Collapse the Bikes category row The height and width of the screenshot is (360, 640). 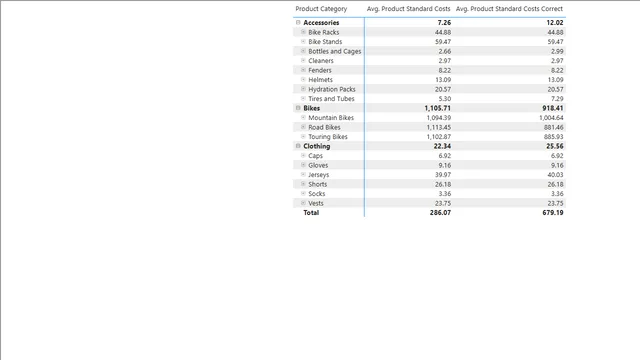pyautogui.click(x=298, y=108)
